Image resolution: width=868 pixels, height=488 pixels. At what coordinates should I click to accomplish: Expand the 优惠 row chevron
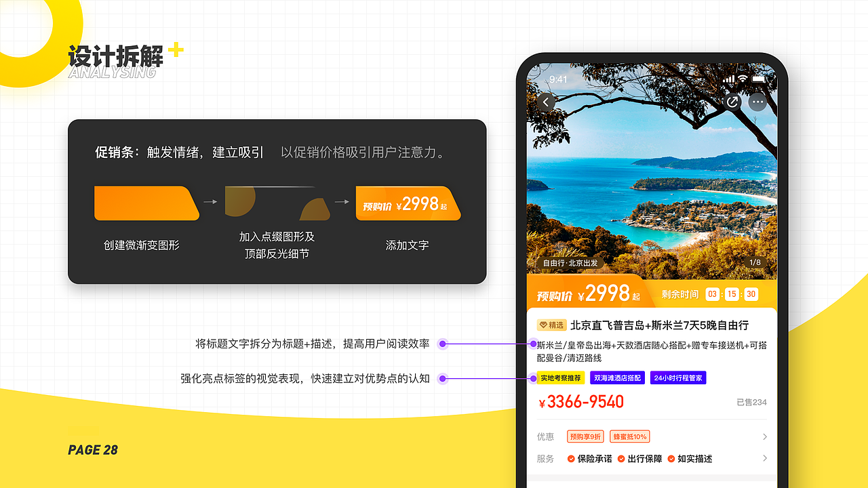click(764, 437)
